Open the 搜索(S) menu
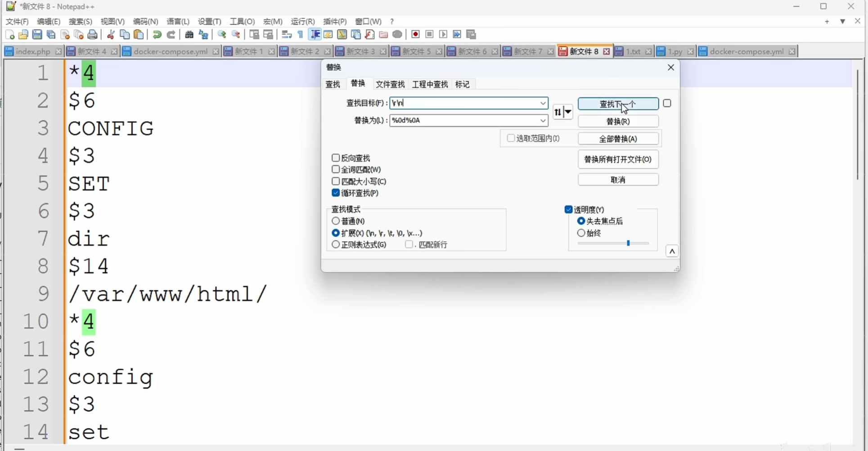Screen dimensions: 868x451 pyautogui.click(x=80, y=22)
